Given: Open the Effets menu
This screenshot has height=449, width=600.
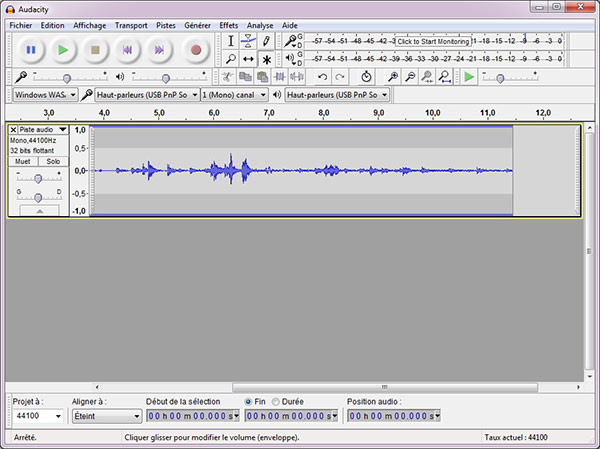Looking at the screenshot, I should (228, 25).
